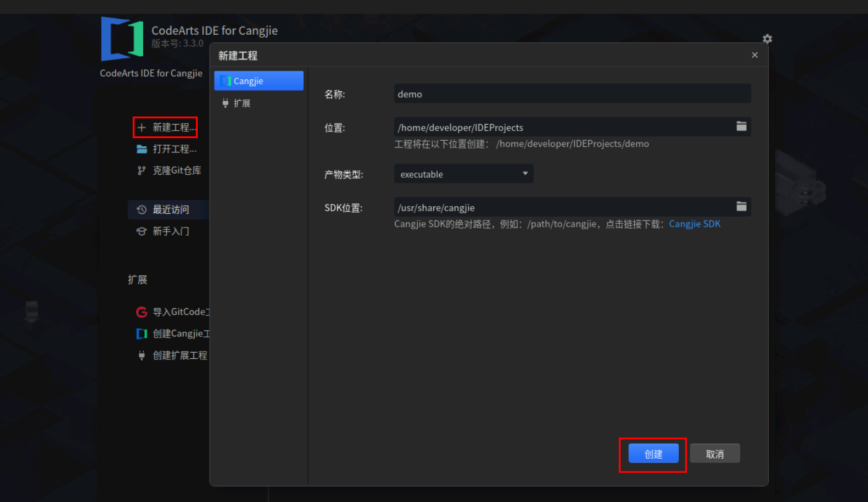Screen dimensions: 868x502
Task: Click the SDK位置: label
Action: pyautogui.click(x=343, y=208)
